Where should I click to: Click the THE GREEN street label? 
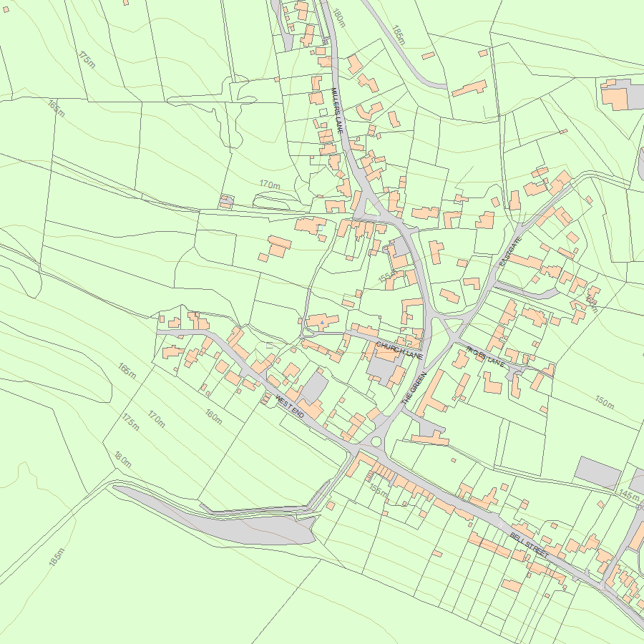(x=414, y=388)
